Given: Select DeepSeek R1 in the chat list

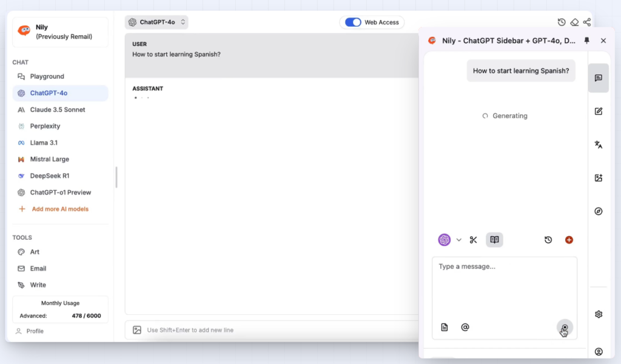Looking at the screenshot, I should click(x=60, y=176).
